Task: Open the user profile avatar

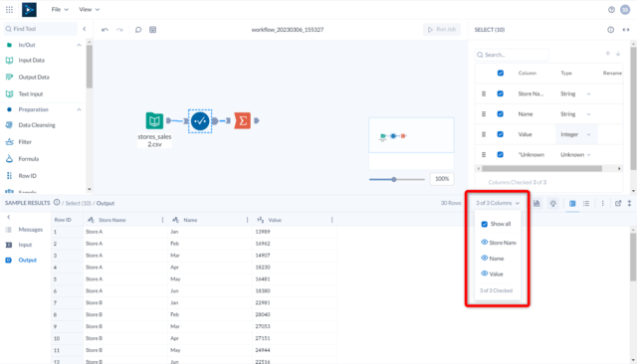Action: pos(625,10)
